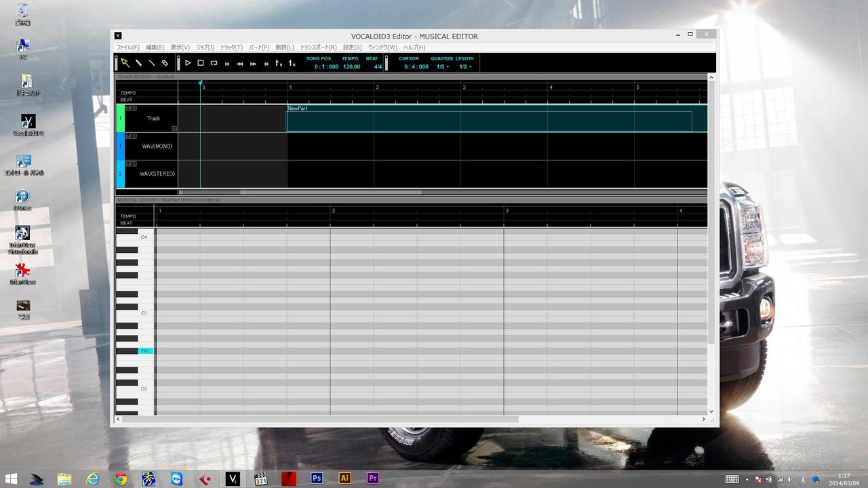
Task: Open the 歌詞(L) menu
Action: pos(285,47)
